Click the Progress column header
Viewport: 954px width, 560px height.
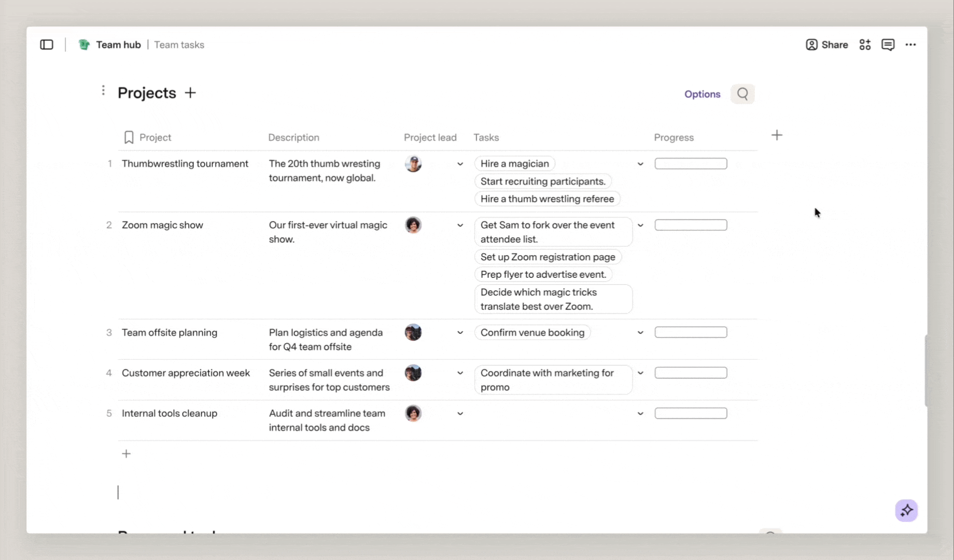click(x=674, y=137)
